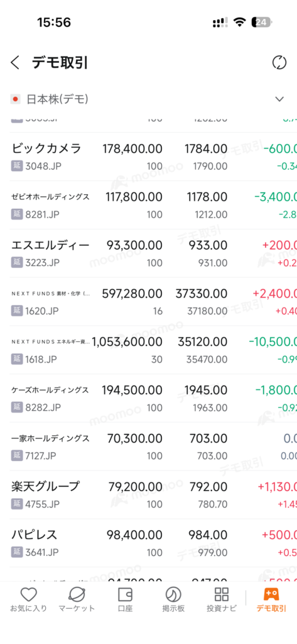The width and height of the screenshot is (297, 644).
Task: Open the ビックカメラ position row
Action: tap(153, 157)
